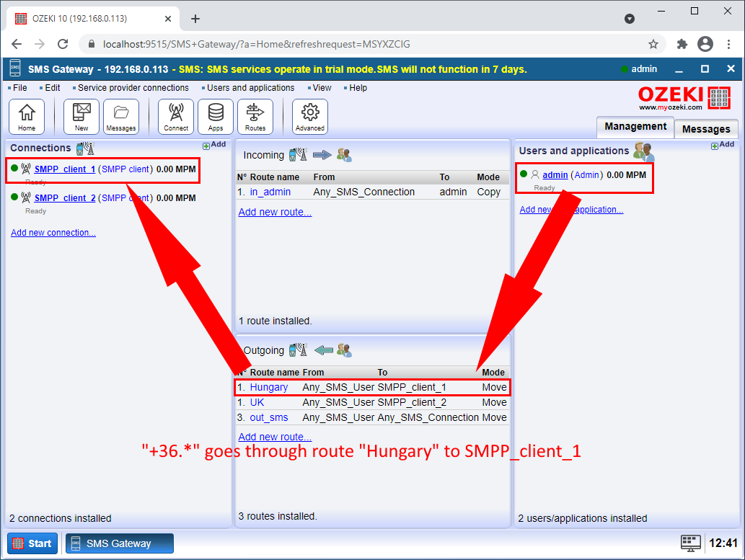Viewport: 745px width, 560px height.
Task: Click the antenna icon beside SMPP_client_2
Action: pos(26,197)
